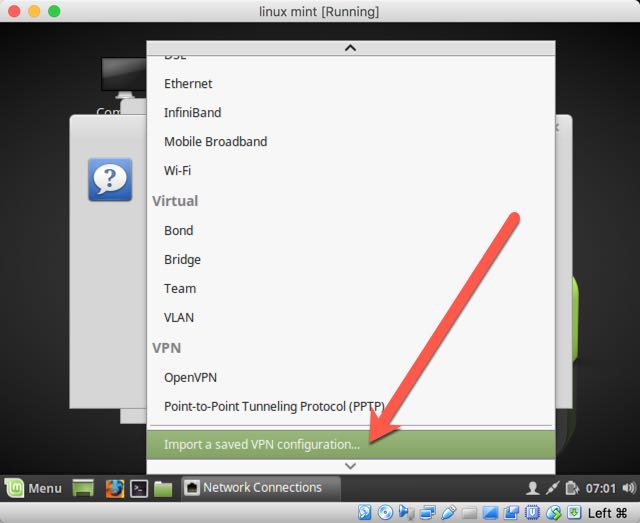
Task: Click VirtualBox network adapters icon
Action: 427,512
